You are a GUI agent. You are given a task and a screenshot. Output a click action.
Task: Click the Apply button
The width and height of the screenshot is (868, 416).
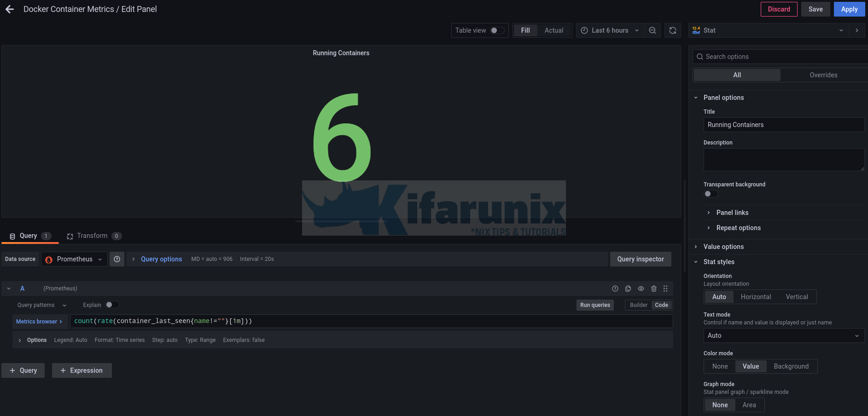point(849,9)
